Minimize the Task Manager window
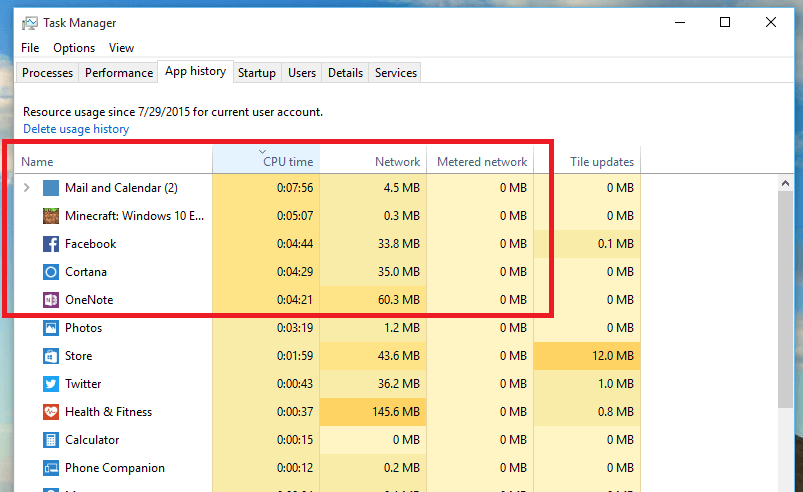 [x=680, y=23]
